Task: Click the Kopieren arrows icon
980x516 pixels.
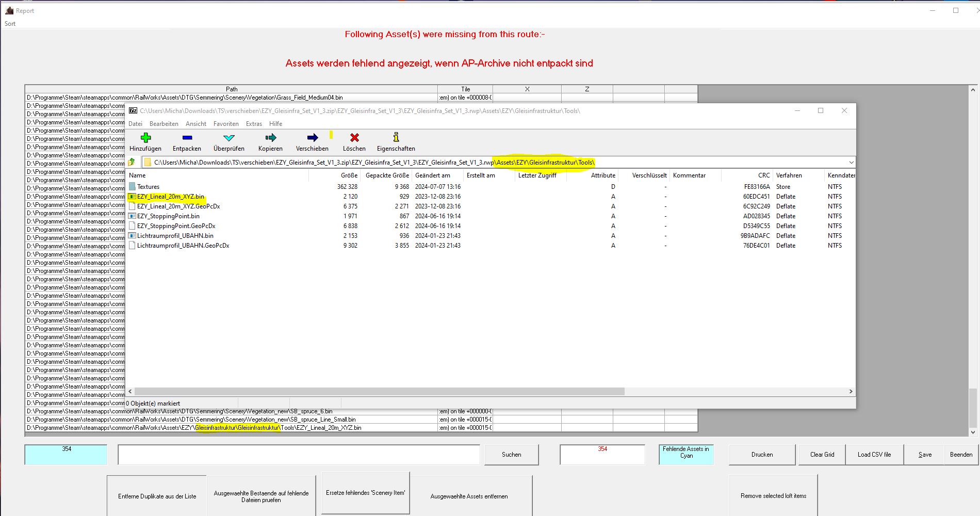Action: point(270,138)
